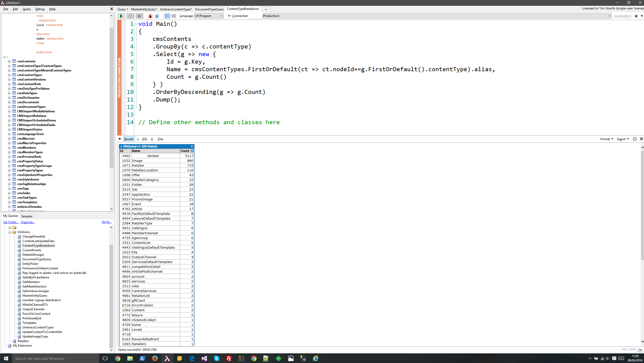
Task: Open Firefox from the taskbar
Action: click(155, 358)
